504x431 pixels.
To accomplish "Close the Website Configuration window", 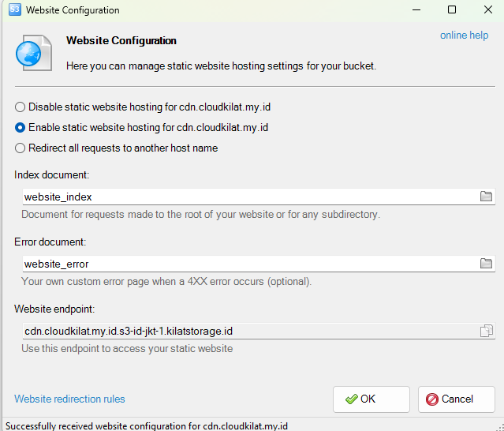I will (x=488, y=10).
